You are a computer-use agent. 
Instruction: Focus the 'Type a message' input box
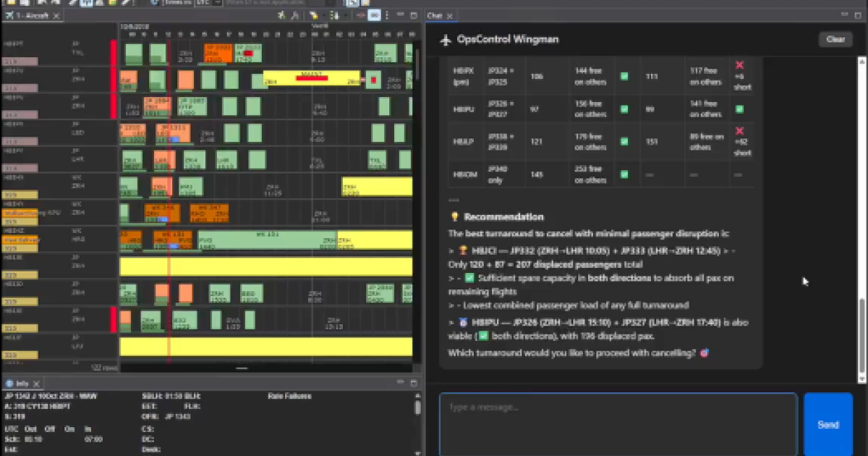point(618,424)
